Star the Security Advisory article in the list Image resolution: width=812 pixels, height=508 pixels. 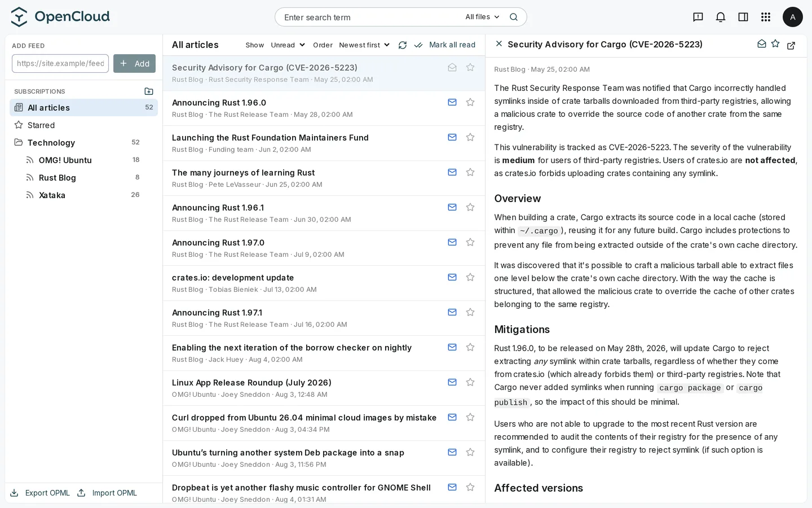[470, 67]
